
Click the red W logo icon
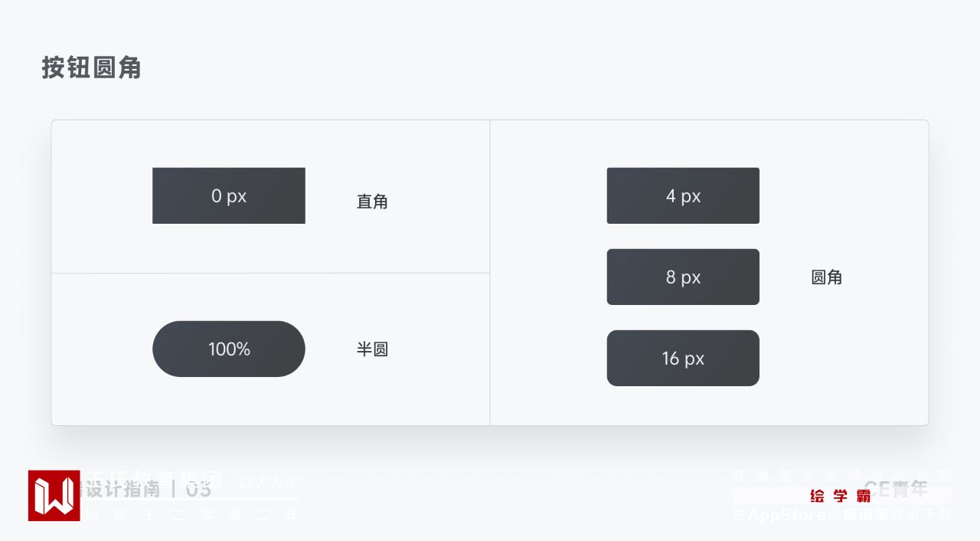[54, 496]
